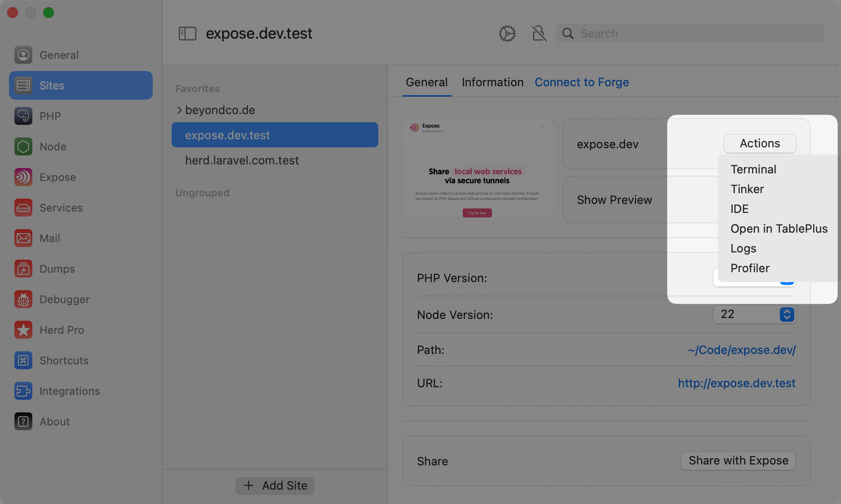Open the Mail envelope icon
The height and width of the screenshot is (504, 841).
point(23,238)
